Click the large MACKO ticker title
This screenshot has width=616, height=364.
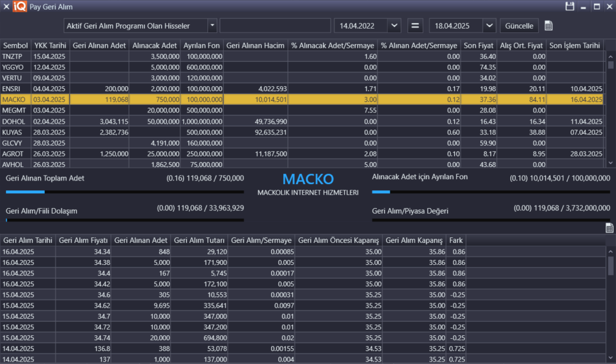click(308, 179)
